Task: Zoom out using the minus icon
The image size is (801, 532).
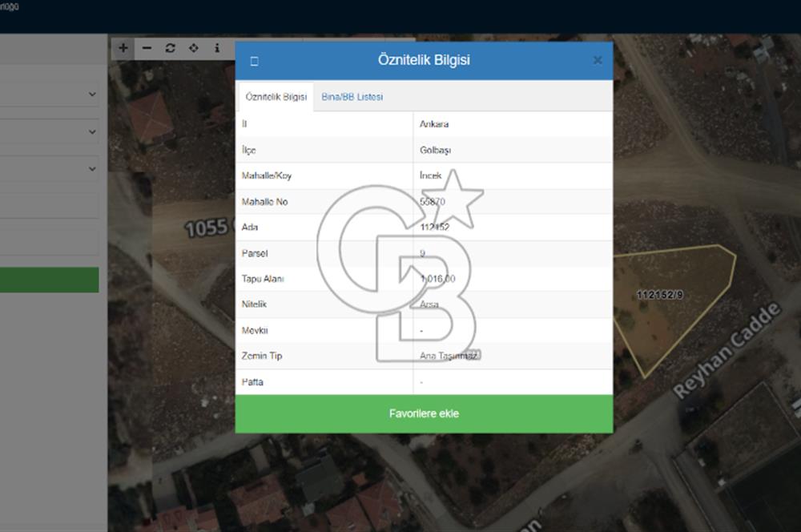Action: coord(147,48)
